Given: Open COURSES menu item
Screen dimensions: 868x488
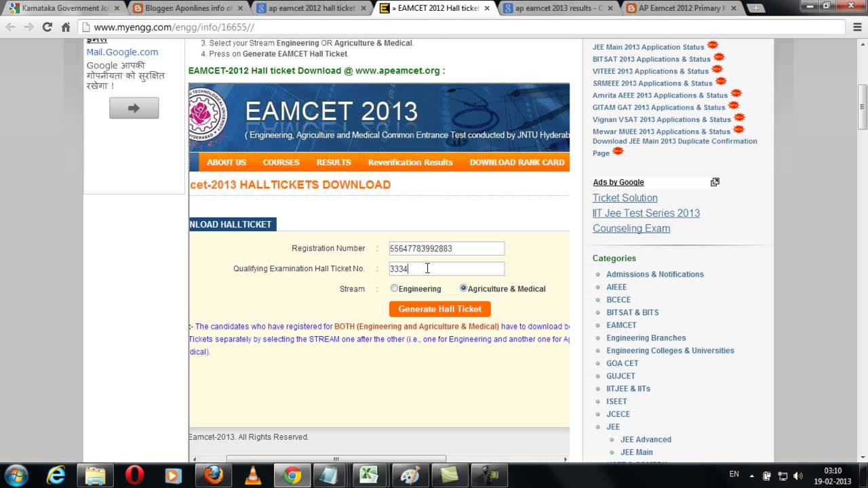Looking at the screenshot, I should tap(281, 162).
